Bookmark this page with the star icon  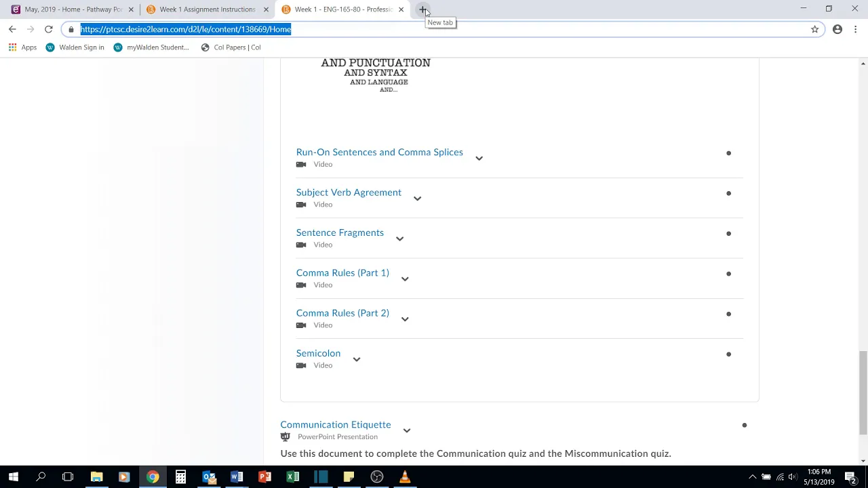point(814,29)
